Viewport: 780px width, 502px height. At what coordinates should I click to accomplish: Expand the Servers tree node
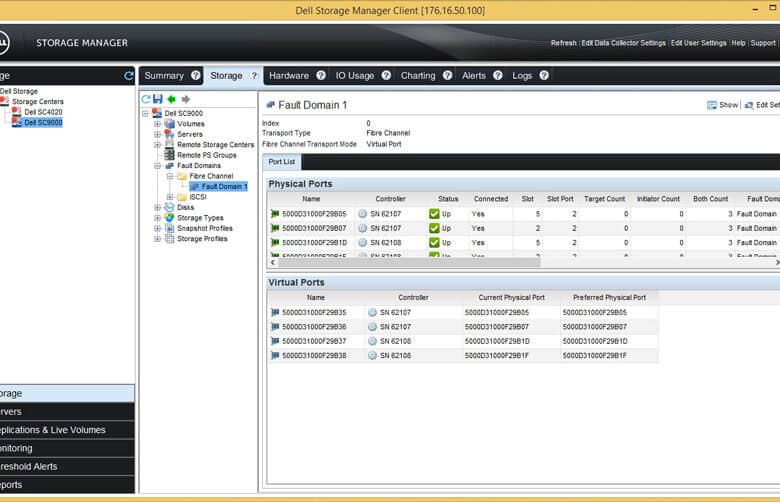coord(157,134)
